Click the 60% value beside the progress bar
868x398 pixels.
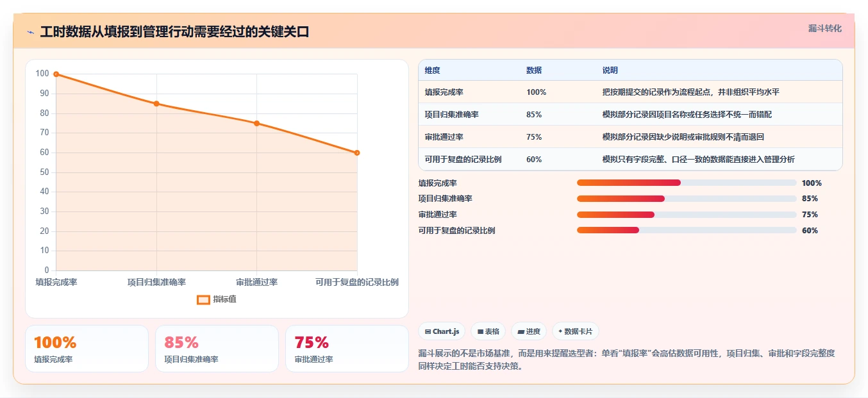pos(810,231)
